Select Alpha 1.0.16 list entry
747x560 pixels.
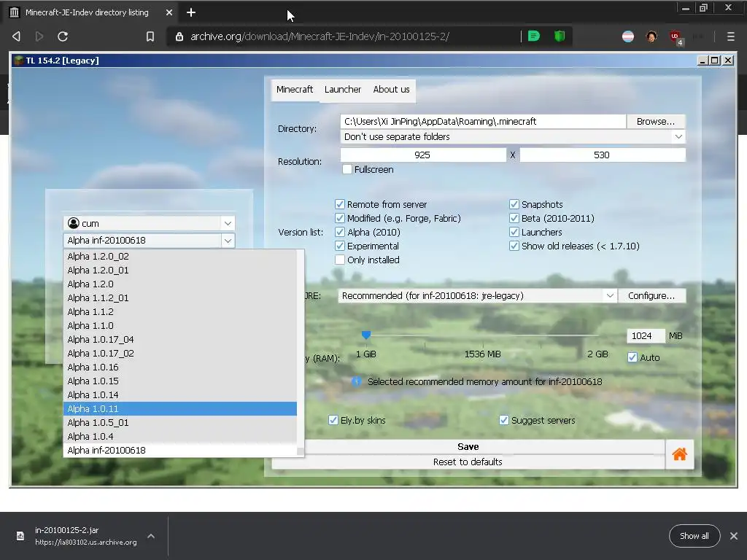pyautogui.click(x=180, y=367)
